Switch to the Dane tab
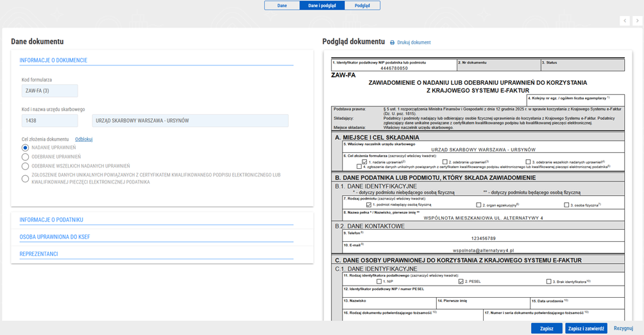 coord(282,6)
